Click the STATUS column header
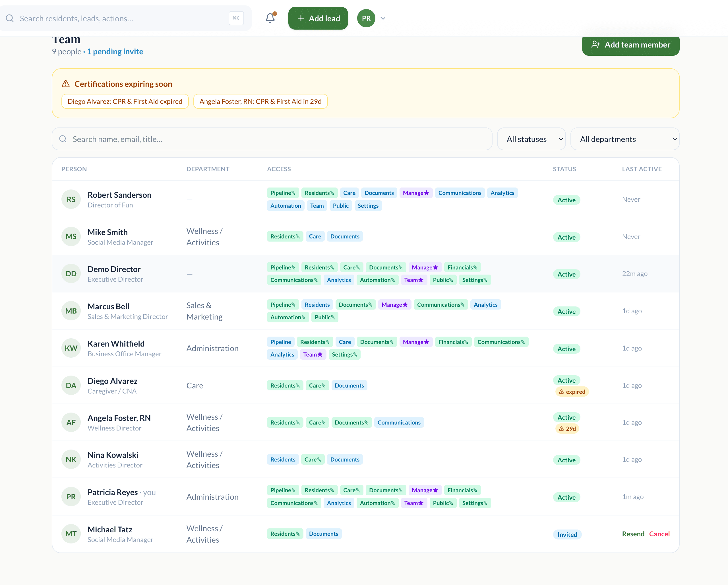This screenshot has width=728, height=585. coord(564,169)
